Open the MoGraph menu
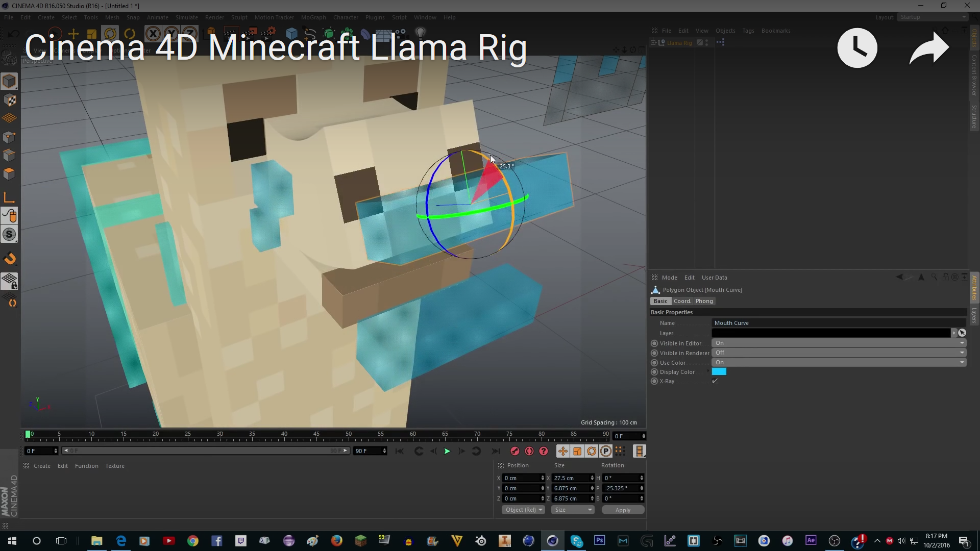This screenshot has width=980, height=551. (x=313, y=17)
